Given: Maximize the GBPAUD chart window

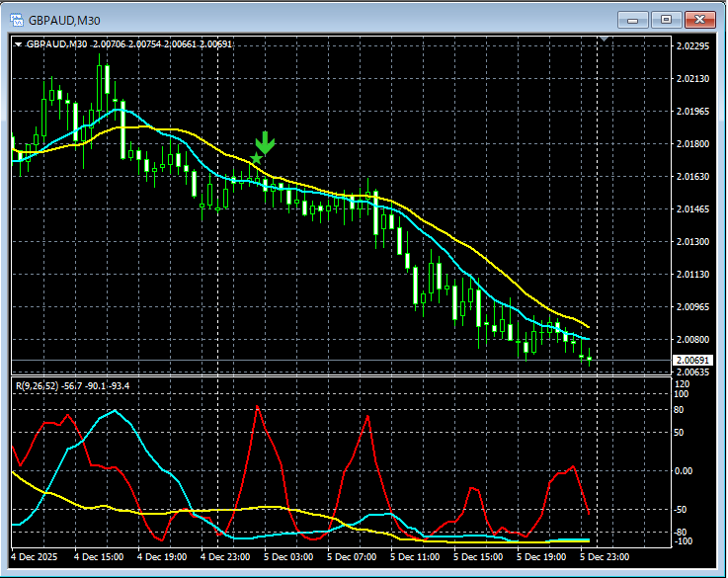Looking at the screenshot, I should pos(667,19).
